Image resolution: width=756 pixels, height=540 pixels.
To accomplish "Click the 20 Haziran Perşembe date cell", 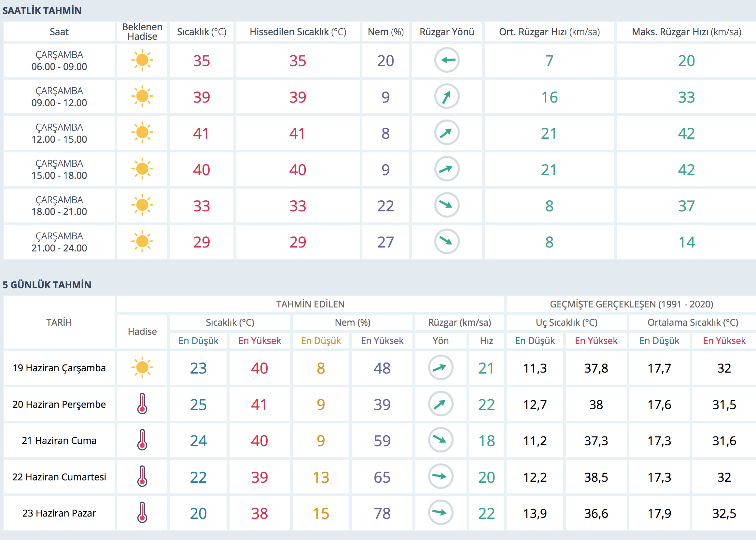I will [x=59, y=404].
